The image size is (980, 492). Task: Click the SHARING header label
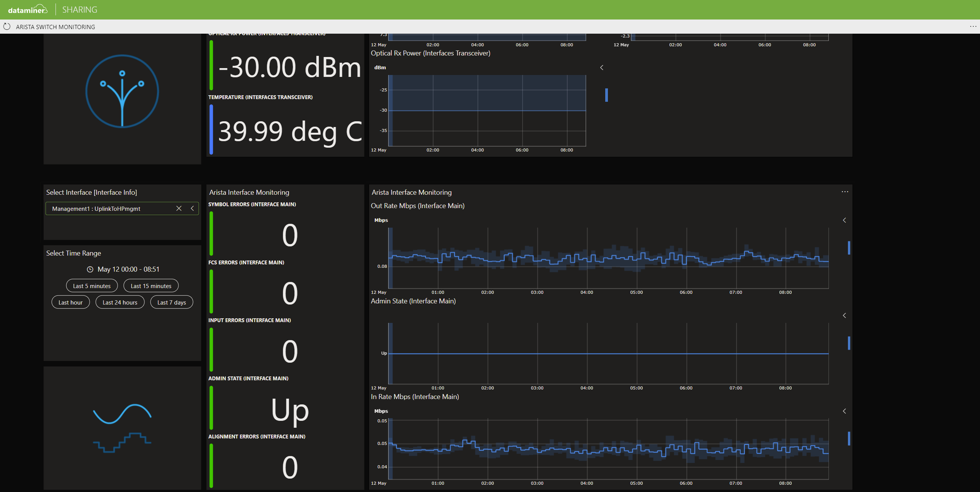point(80,10)
